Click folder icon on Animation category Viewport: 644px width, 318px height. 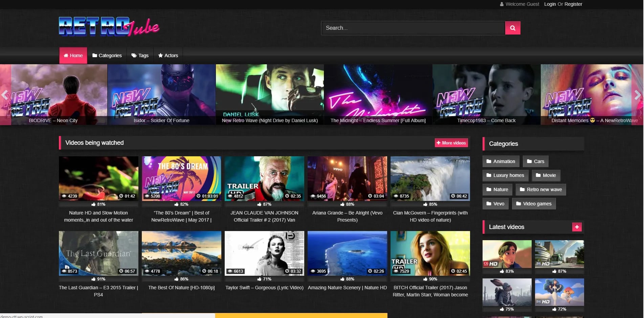(489, 161)
